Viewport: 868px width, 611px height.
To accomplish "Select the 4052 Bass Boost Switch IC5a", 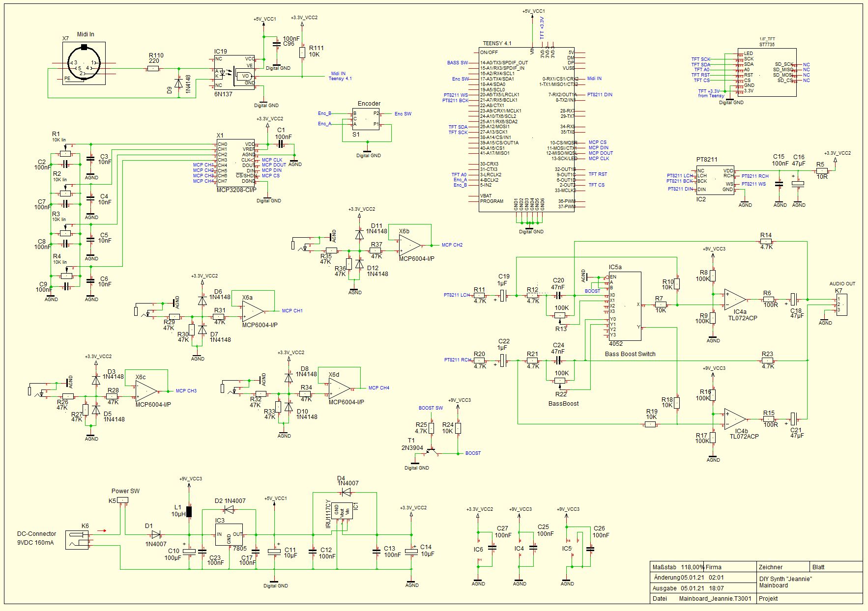I will click(624, 306).
